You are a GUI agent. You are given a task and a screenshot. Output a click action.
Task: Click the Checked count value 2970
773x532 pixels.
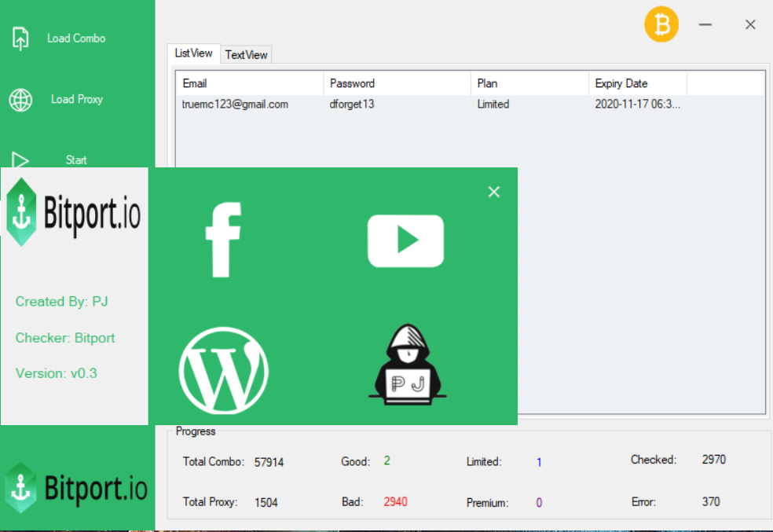click(x=714, y=460)
